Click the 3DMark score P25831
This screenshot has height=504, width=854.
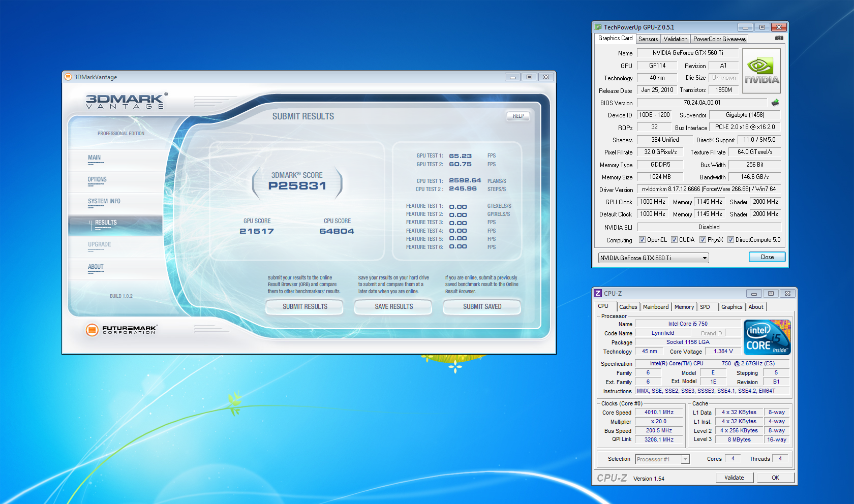297,186
